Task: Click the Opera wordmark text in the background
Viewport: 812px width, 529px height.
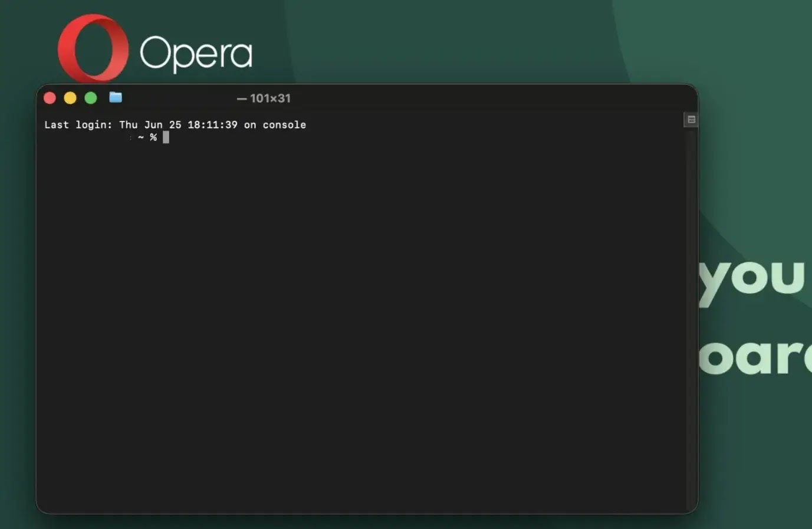Action: 196,54
